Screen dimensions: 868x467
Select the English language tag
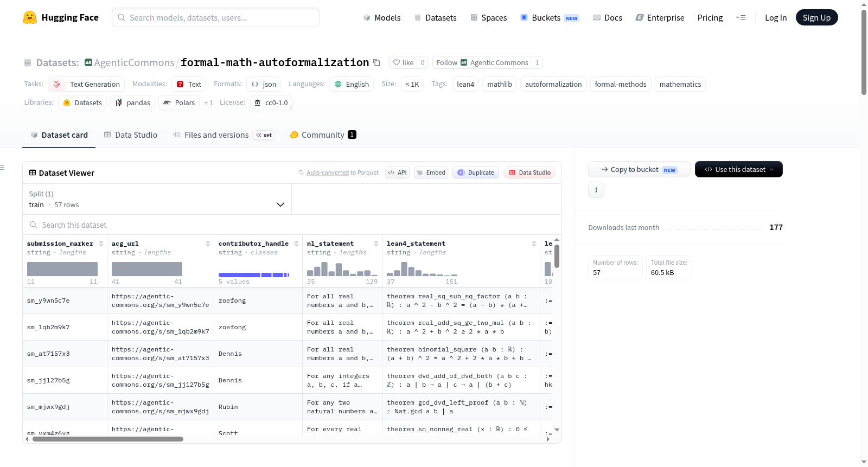[352, 84]
